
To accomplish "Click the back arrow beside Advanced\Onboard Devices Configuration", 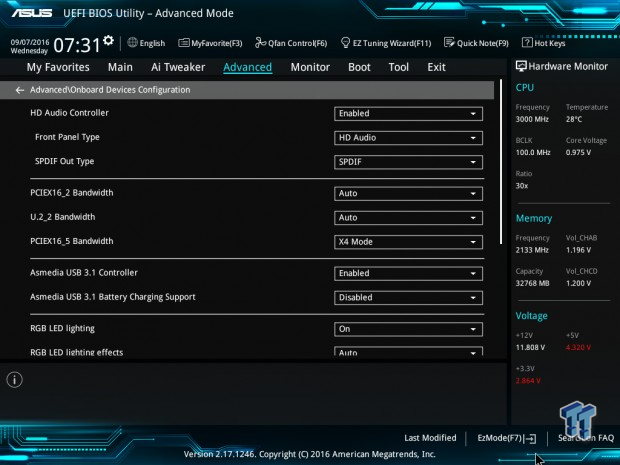I will 19,90.
